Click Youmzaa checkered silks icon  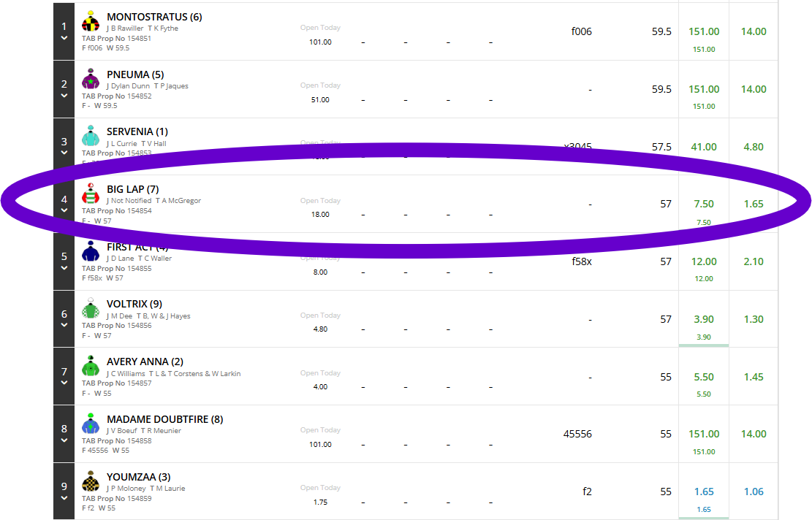coord(91,481)
